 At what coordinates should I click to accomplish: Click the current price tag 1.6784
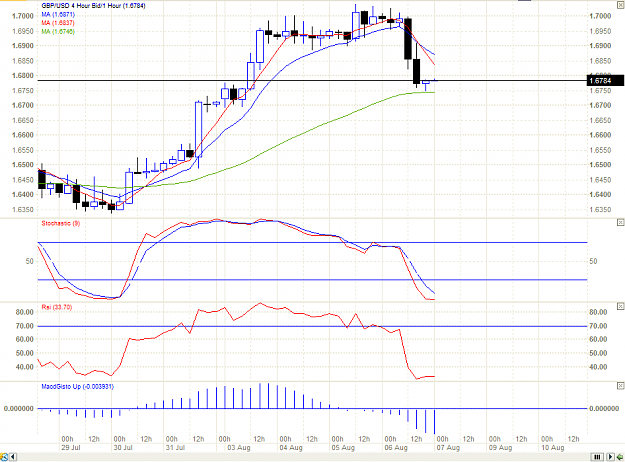605,81
